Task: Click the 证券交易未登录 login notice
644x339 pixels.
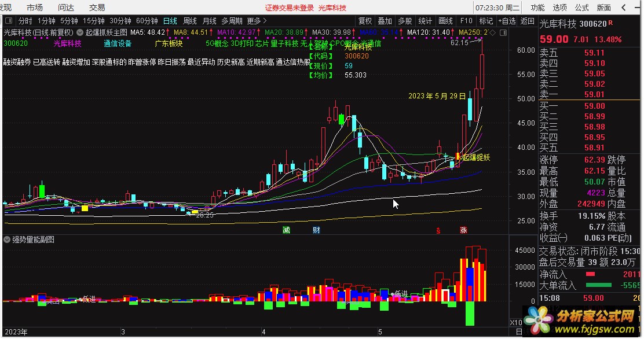Action: 289,8
